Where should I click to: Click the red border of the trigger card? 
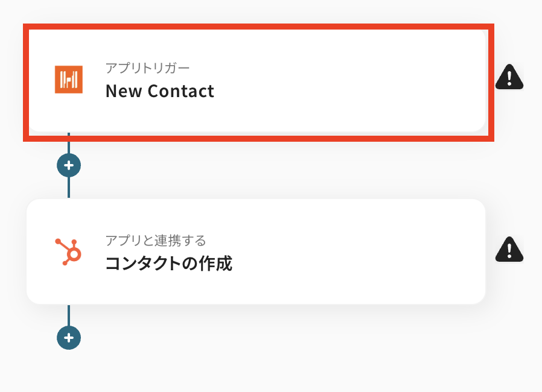click(x=258, y=26)
